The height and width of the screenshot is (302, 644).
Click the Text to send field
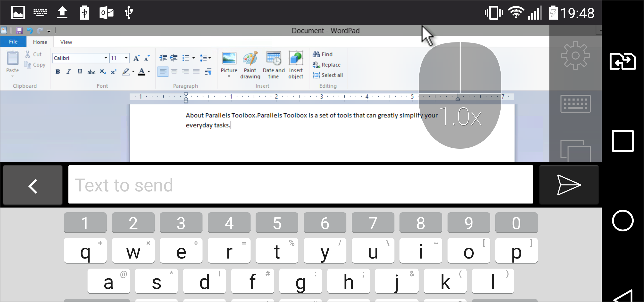click(x=301, y=185)
